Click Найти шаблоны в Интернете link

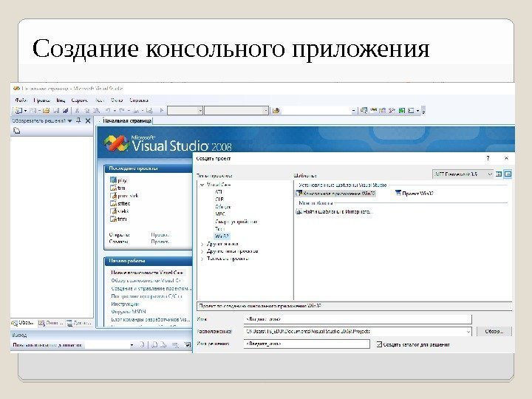pos(335,212)
